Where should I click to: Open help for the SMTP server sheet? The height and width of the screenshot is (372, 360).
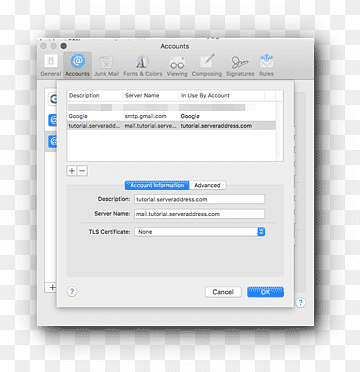[x=72, y=292]
